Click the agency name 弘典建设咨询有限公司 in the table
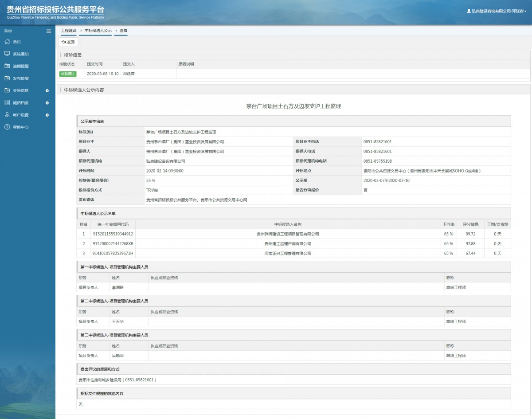Image resolution: width=532 pixels, height=419 pixels. click(165, 161)
